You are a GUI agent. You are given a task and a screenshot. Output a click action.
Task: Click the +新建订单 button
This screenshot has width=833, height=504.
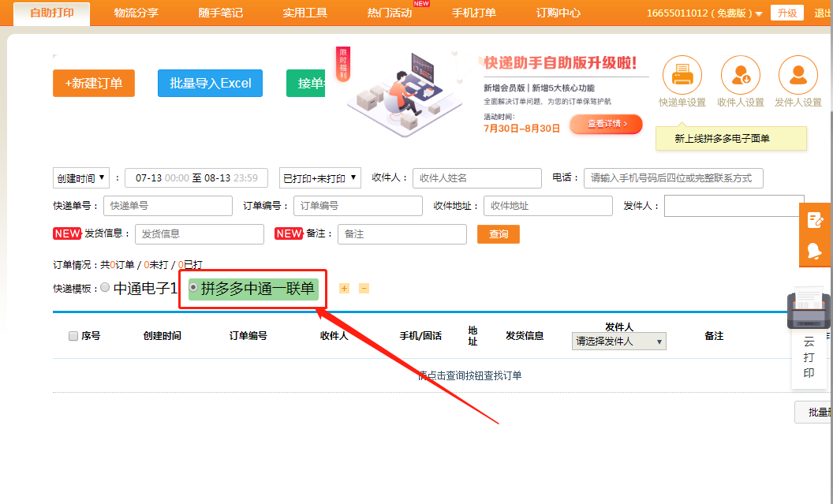(x=94, y=84)
